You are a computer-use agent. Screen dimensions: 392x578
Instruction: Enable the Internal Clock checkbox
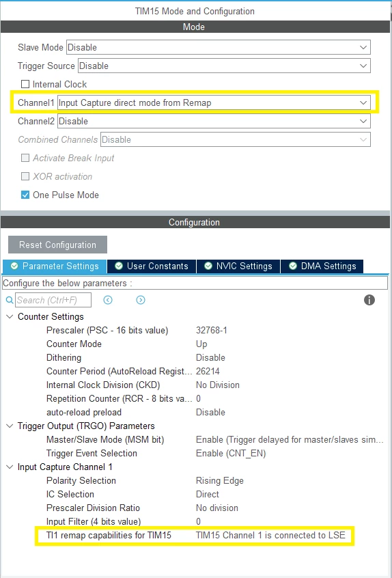click(25, 84)
